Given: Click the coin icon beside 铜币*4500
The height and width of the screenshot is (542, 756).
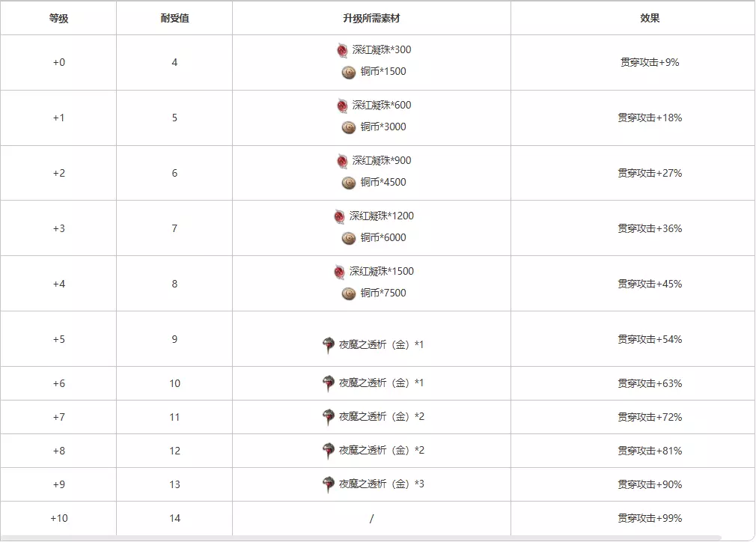Looking at the screenshot, I should point(349,183).
